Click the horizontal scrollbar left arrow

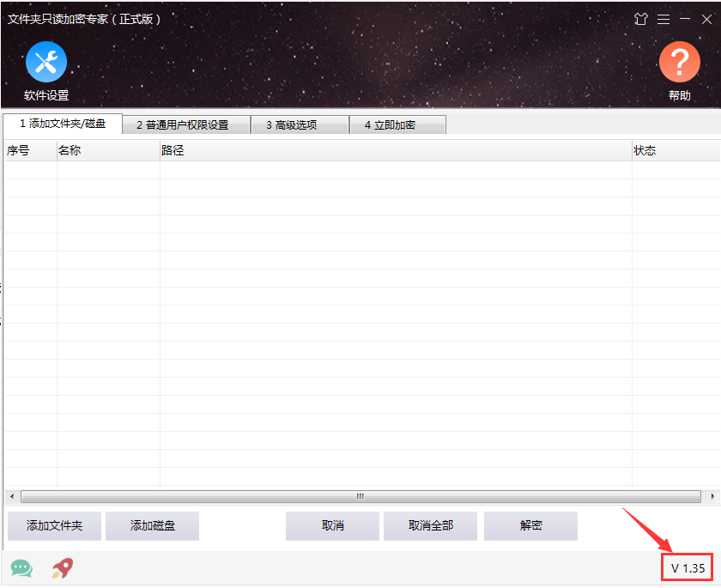12,496
